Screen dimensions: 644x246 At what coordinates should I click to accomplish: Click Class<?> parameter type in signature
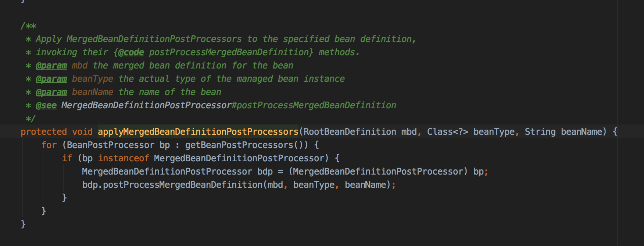click(447, 132)
